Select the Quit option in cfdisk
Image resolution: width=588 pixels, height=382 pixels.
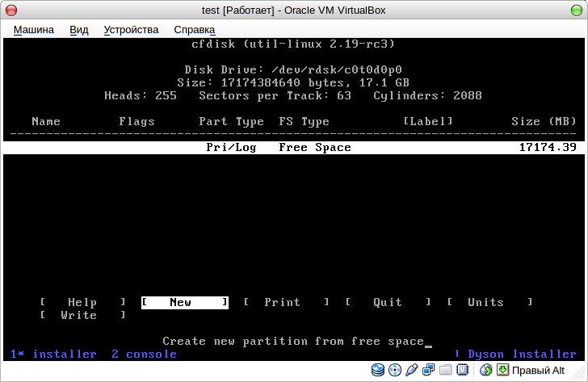(388, 302)
